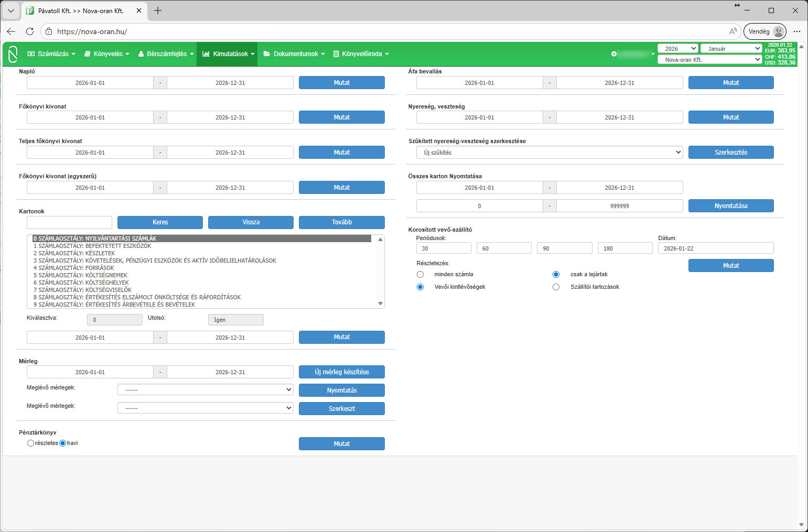Select the 'részletes' radio button
Screen dimensions: 808x532
(x=30, y=443)
